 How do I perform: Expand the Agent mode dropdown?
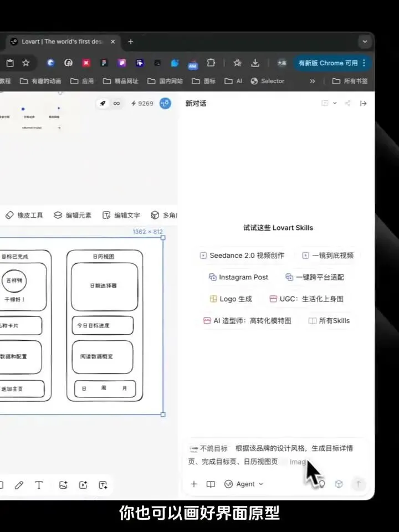(244, 484)
